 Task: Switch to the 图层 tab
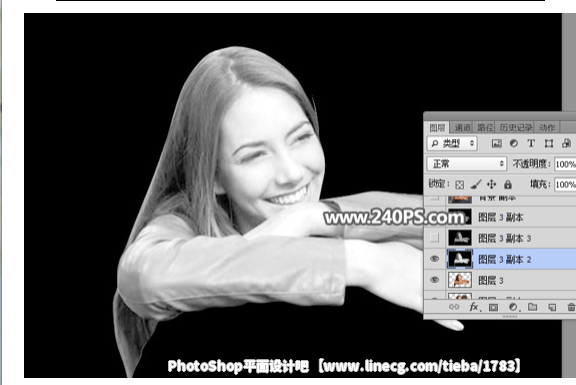click(437, 127)
